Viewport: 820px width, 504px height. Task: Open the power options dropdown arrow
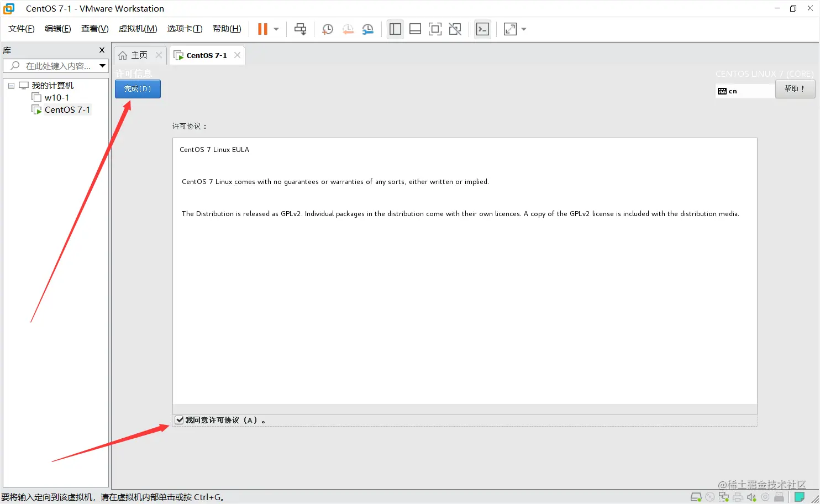[x=276, y=29]
